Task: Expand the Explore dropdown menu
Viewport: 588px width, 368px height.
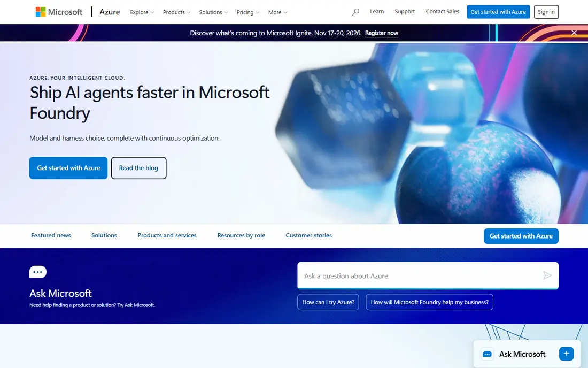Action: pyautogui.click(x=142, y=12)
